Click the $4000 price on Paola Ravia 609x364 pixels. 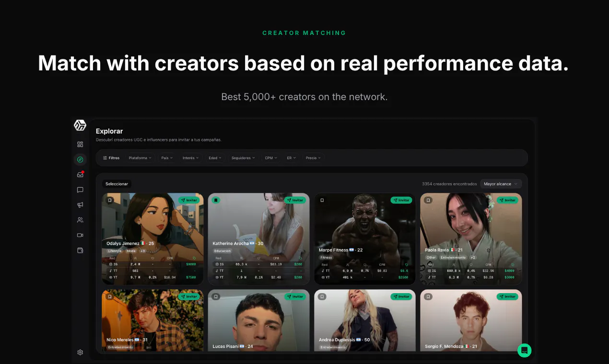point(509,271)
